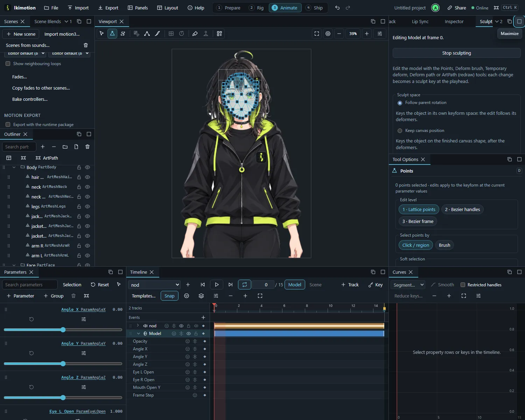This screenshot has height=420, width=525.
Task: Click the Undo arrow in the top bar
Action: [x=337, y=8]
